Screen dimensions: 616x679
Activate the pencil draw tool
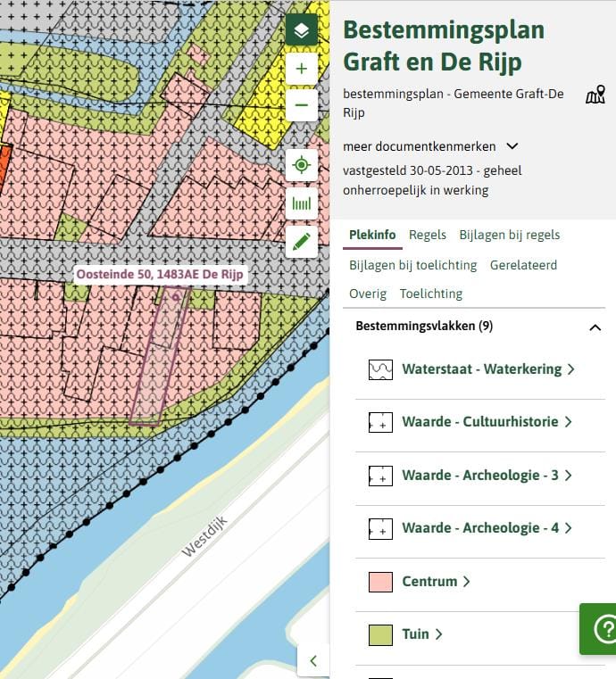pos(302,241)
